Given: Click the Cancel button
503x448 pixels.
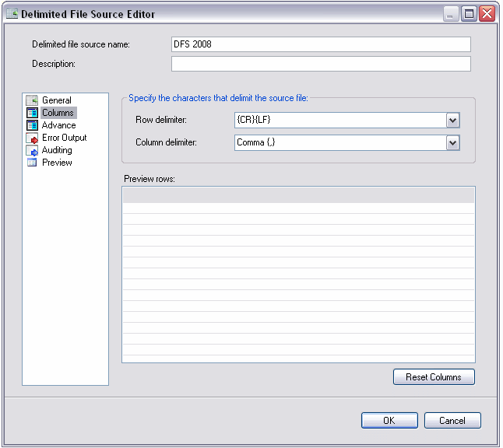Looking at the screenshot, I should [452, 421].
